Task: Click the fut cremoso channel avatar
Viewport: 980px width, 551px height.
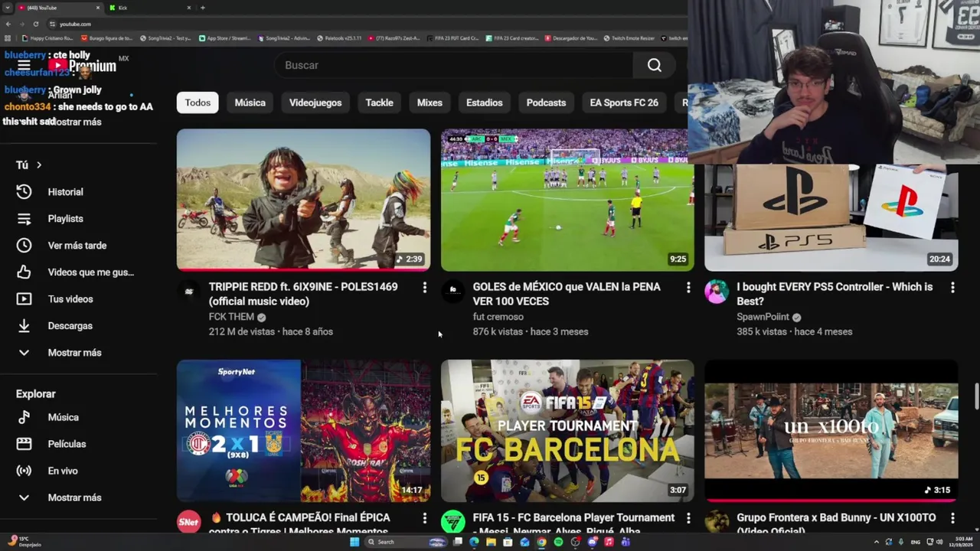Action: point(453,292)
